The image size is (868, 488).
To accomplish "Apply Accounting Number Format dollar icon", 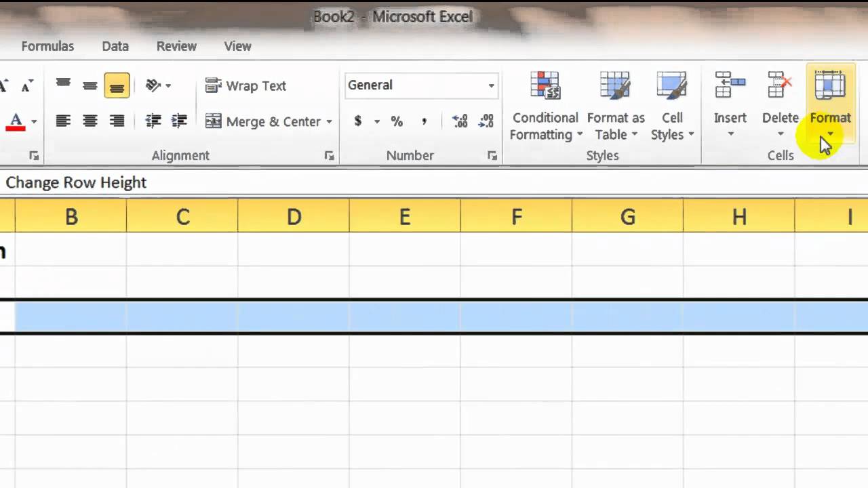I will 358,121.
